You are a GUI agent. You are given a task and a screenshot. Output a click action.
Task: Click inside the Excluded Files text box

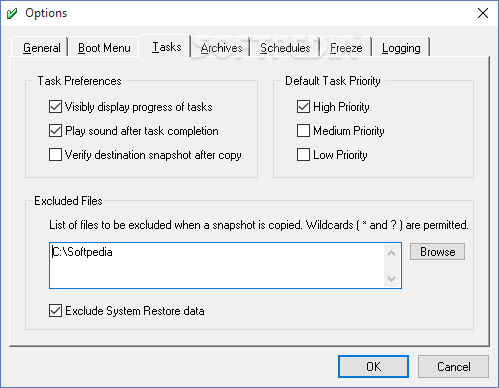[x=217, y=265]
